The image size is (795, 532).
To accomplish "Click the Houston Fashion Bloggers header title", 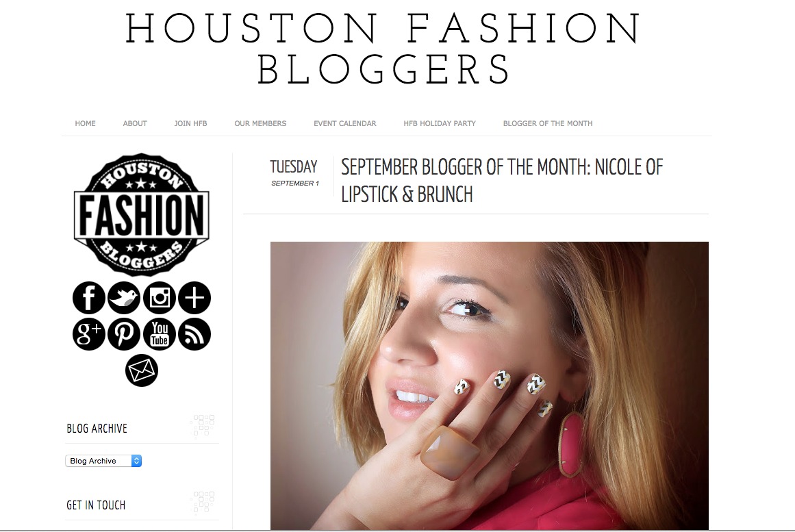I will (x=384, y=48).
